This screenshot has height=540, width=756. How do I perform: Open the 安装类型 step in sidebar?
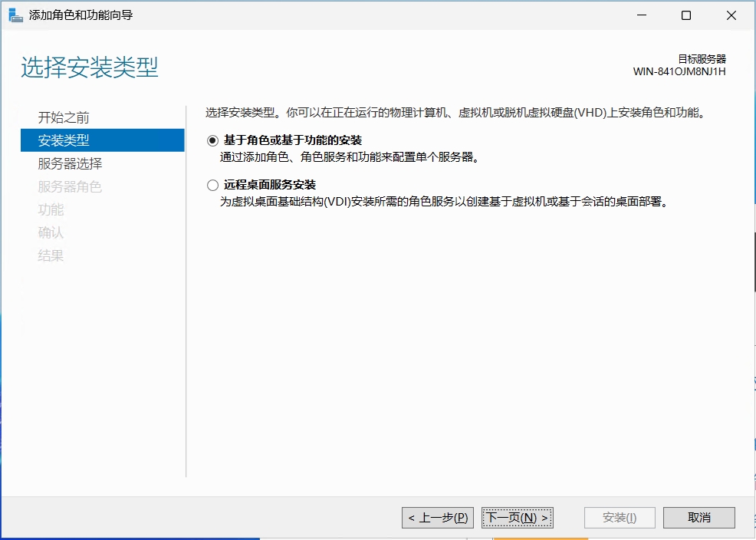(103, 140)
